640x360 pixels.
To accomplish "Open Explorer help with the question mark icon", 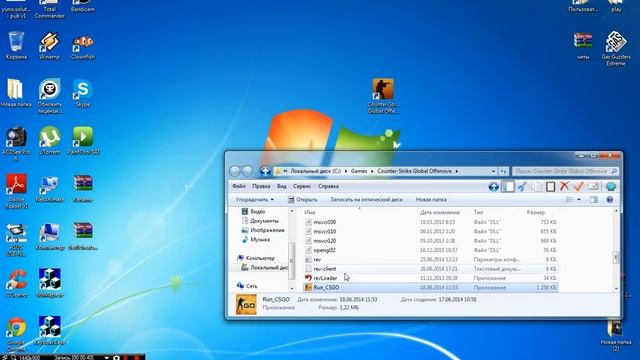I will (609, 200).
